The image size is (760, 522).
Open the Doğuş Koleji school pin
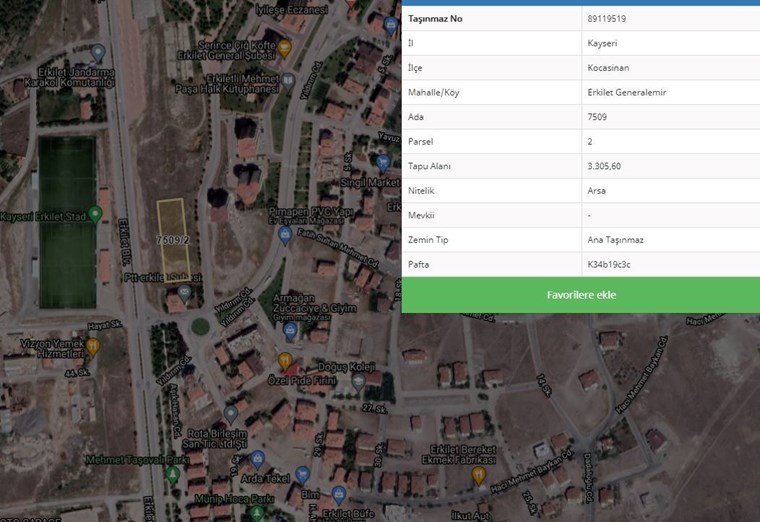pyautogui.click(x=358, y=382)
